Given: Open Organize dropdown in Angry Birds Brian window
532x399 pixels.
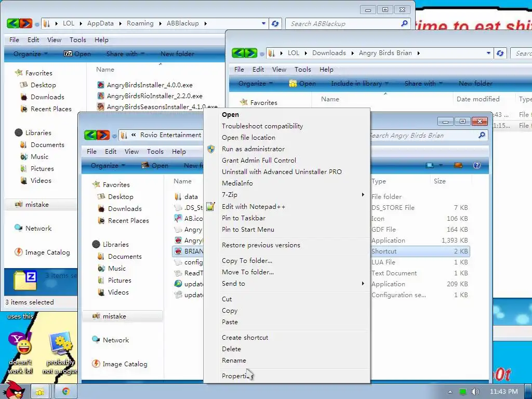Looking at the screenshot, I should coord(256,84).
